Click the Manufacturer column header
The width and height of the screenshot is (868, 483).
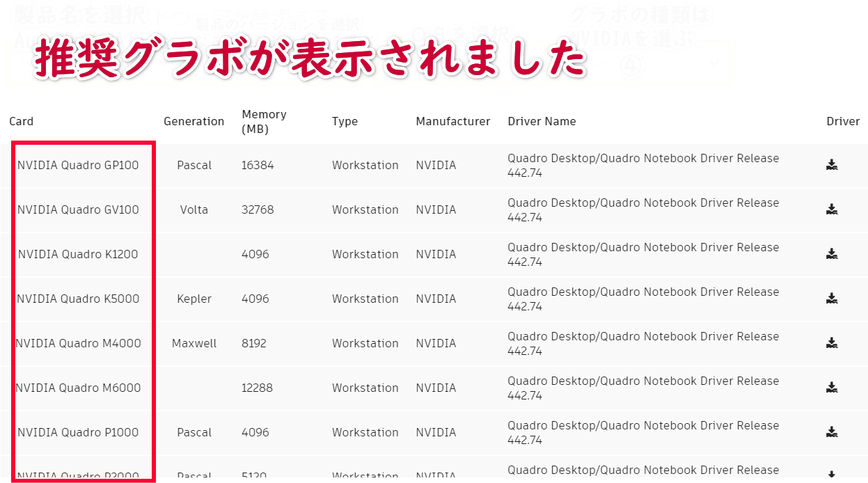pos(453,121)
